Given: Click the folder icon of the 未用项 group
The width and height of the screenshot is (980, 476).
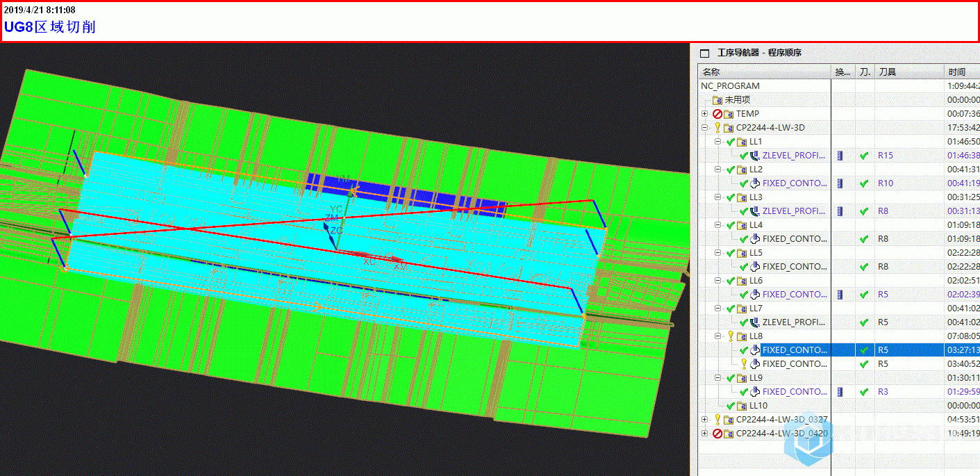Looking at the screenshot, I should 718,100.
